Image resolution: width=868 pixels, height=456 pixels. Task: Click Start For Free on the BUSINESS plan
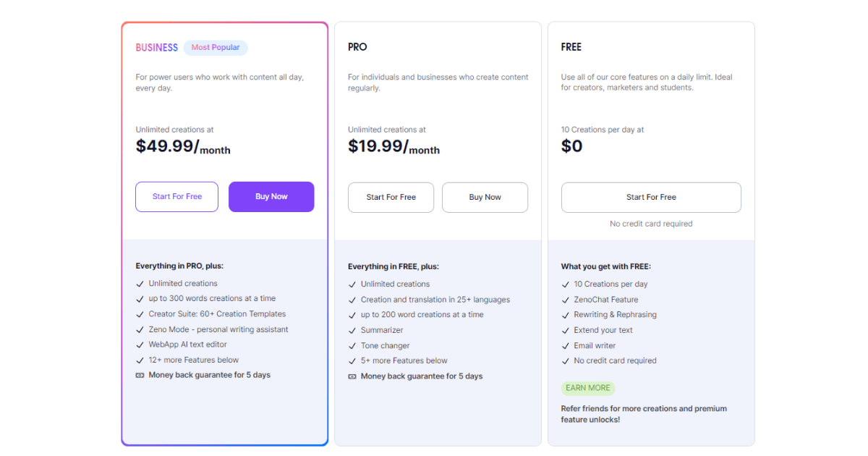coord(176,196)
